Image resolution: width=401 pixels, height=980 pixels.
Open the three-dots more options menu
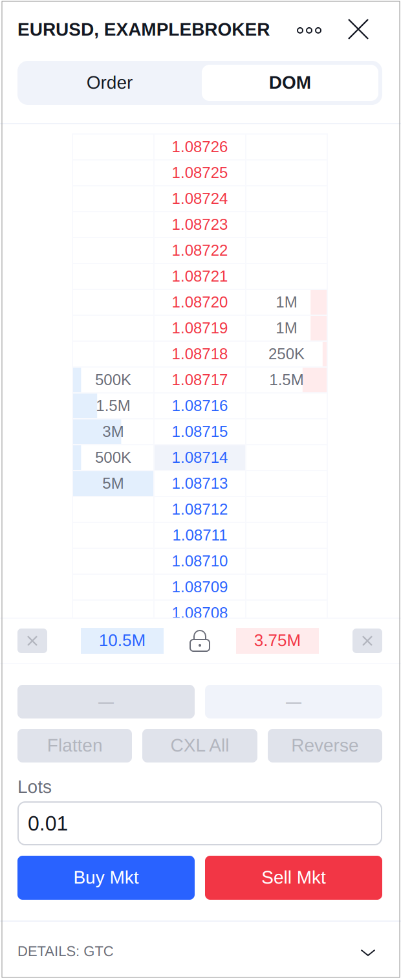point(309,30)
